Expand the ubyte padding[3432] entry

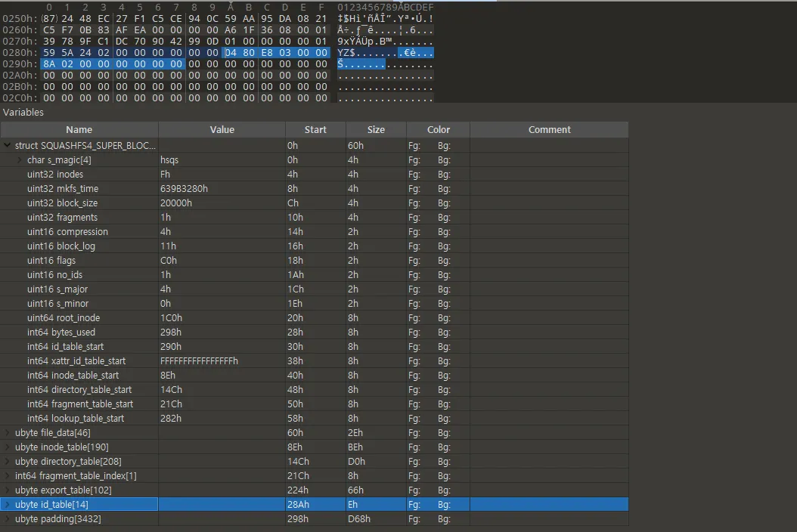pos(8,519)
